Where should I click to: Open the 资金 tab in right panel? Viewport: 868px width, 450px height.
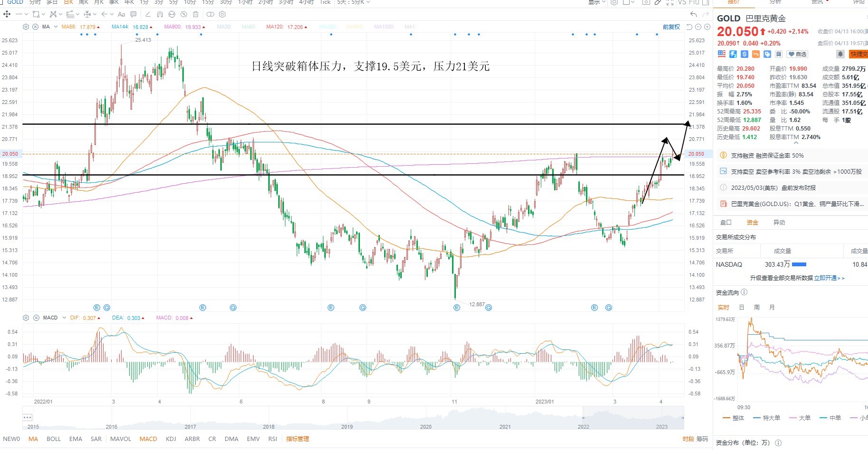pos(753,222)
